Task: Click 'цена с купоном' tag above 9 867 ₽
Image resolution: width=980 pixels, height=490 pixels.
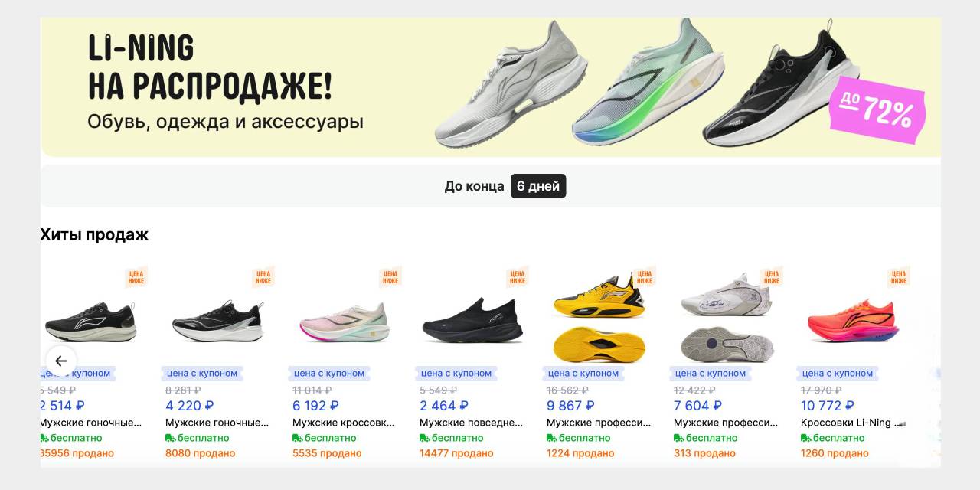Action: pyautogui.click(x=583, y=374)
